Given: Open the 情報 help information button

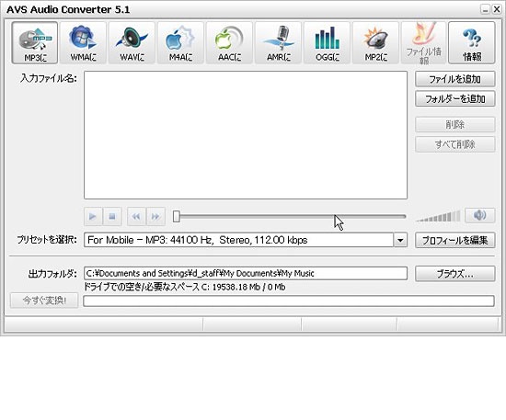Looking at the screenshot, I should coord(472,42).
